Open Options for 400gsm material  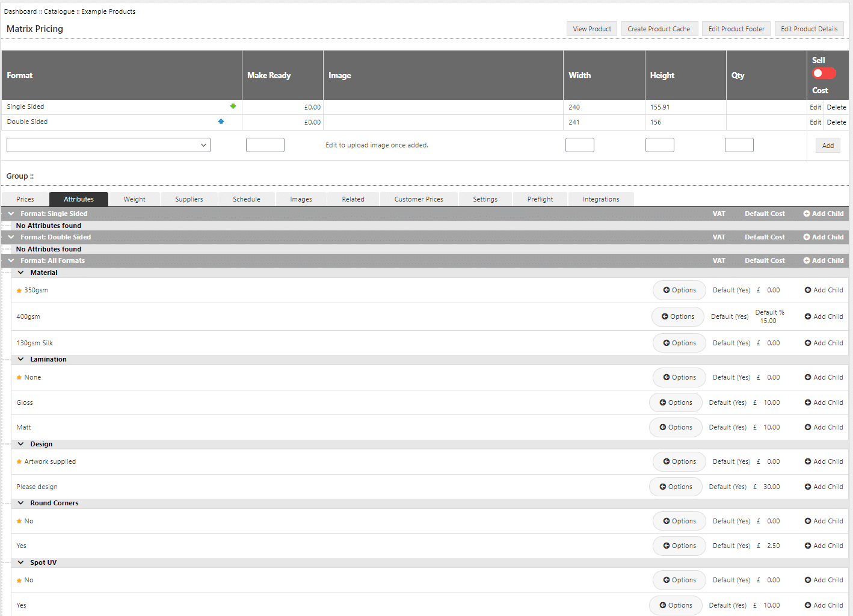677,316
